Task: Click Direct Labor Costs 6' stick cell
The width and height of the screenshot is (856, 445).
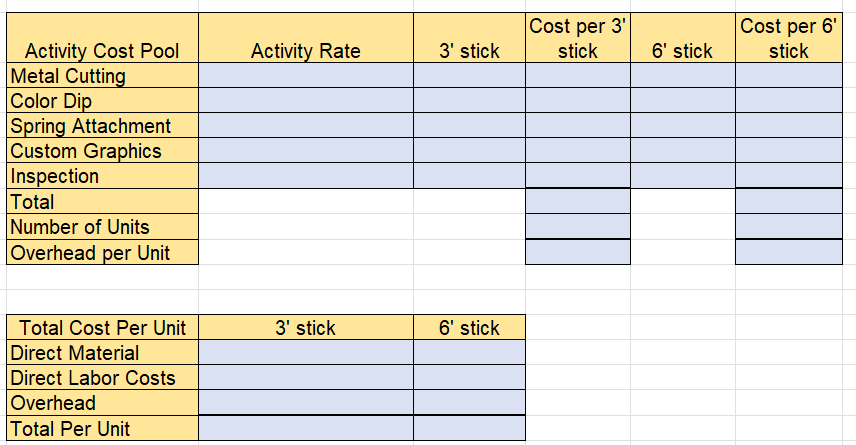Action: 469,377
